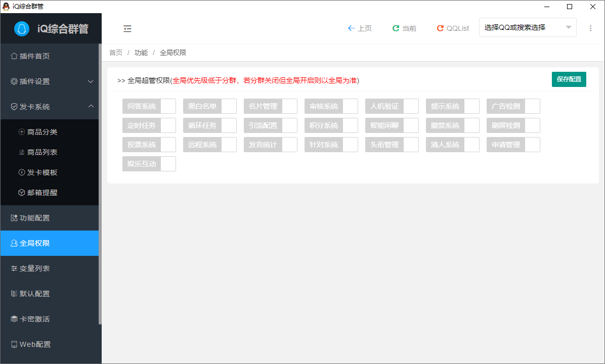
Task: Open the 变量列表 menu item
Action: tap(30, 268)
